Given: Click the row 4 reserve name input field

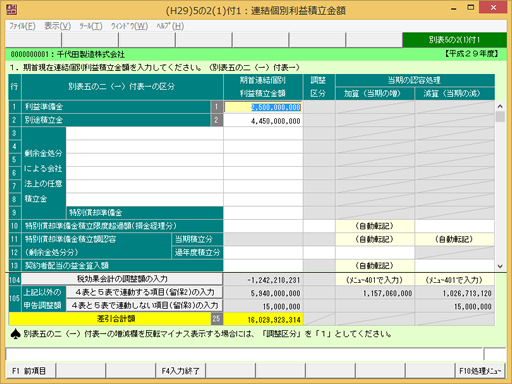Looking at the screenshot, I should tap(144, 147).
